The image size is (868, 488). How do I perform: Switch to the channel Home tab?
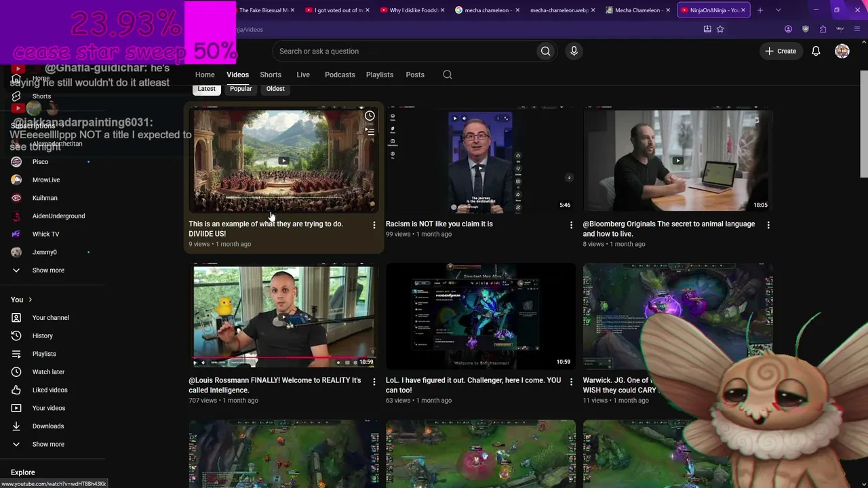(205, 75)
